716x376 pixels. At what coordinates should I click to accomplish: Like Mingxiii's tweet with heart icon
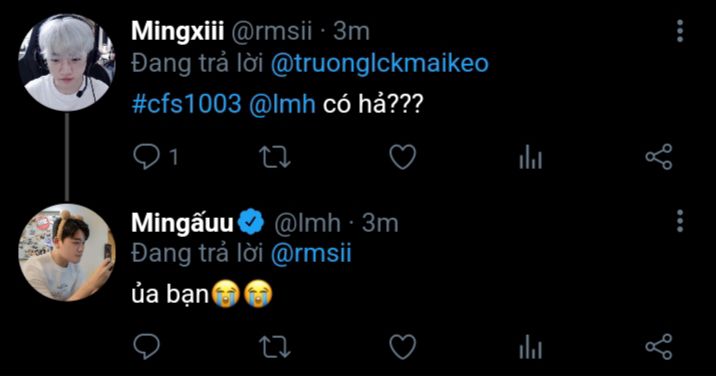[x=402, y=157]
